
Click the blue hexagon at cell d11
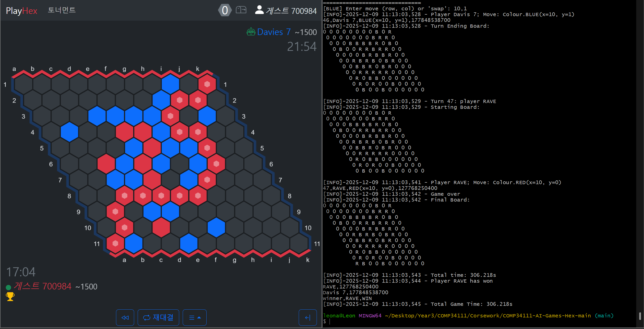(189, 243)
